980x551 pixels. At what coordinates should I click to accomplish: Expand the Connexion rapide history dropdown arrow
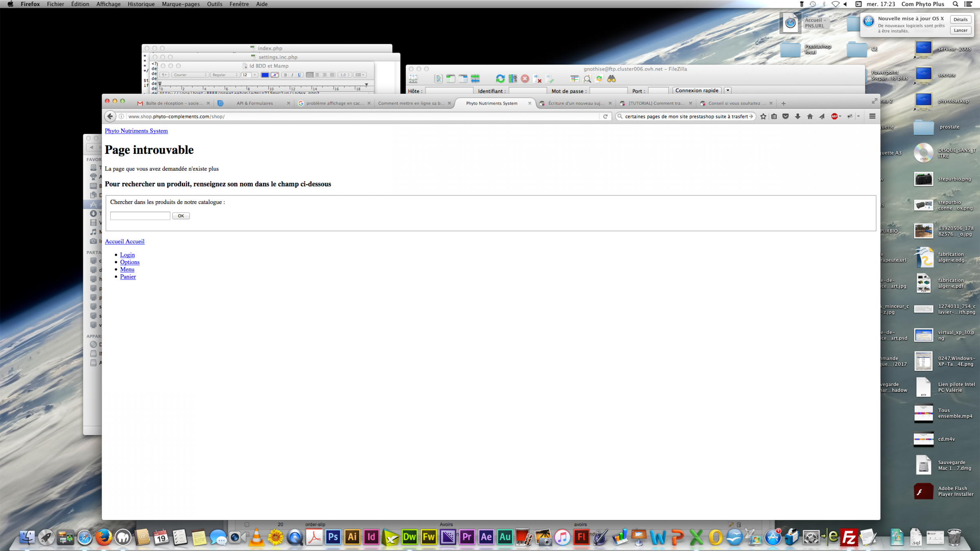(728, 91)
